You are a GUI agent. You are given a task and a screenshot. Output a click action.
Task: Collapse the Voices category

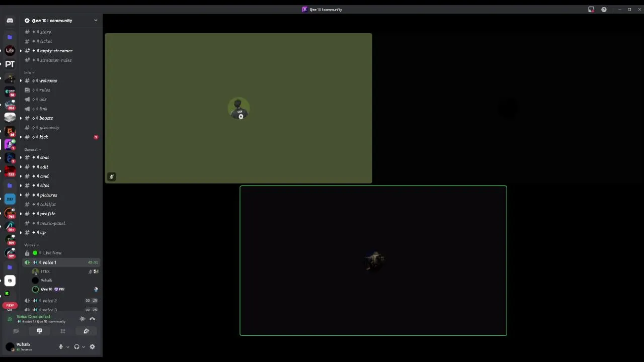[31, 245]
